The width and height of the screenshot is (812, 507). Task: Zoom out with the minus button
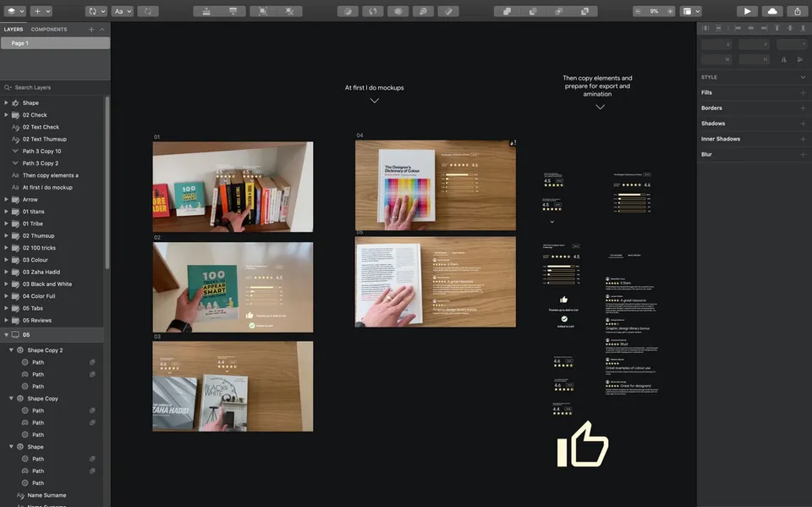[x=638, y=11]
